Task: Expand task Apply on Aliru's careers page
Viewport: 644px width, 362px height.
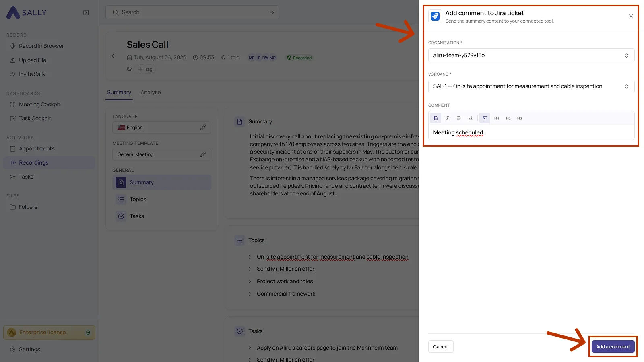Action: (250, 348)
